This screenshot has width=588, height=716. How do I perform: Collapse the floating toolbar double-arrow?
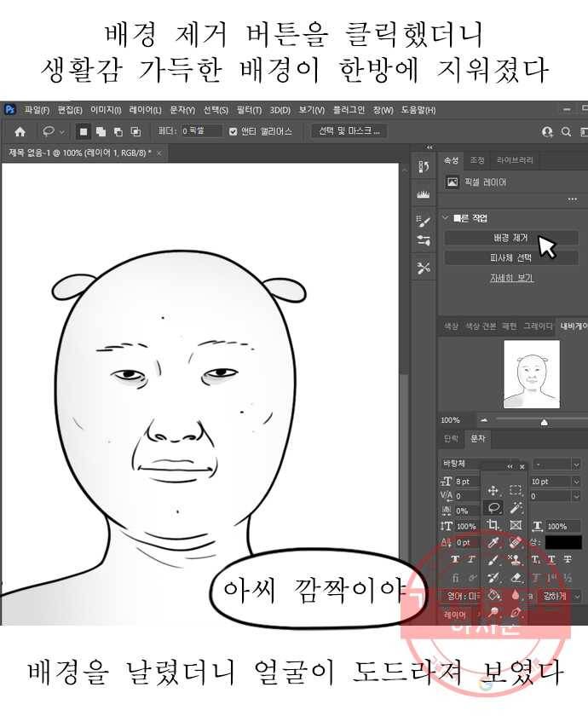click(510, 466)
